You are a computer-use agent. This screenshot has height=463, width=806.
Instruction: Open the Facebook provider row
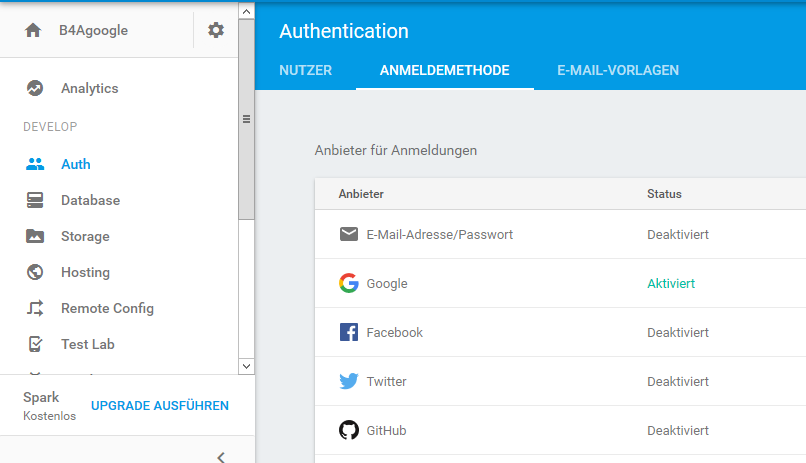(560, 332)
